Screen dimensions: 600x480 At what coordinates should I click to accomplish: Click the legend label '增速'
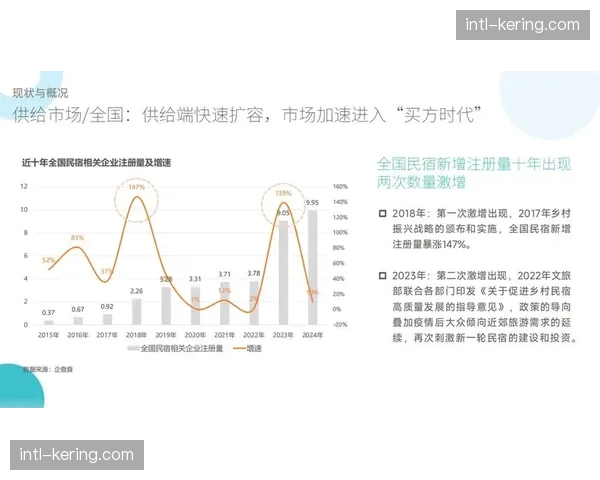click(x=254, y=348)
